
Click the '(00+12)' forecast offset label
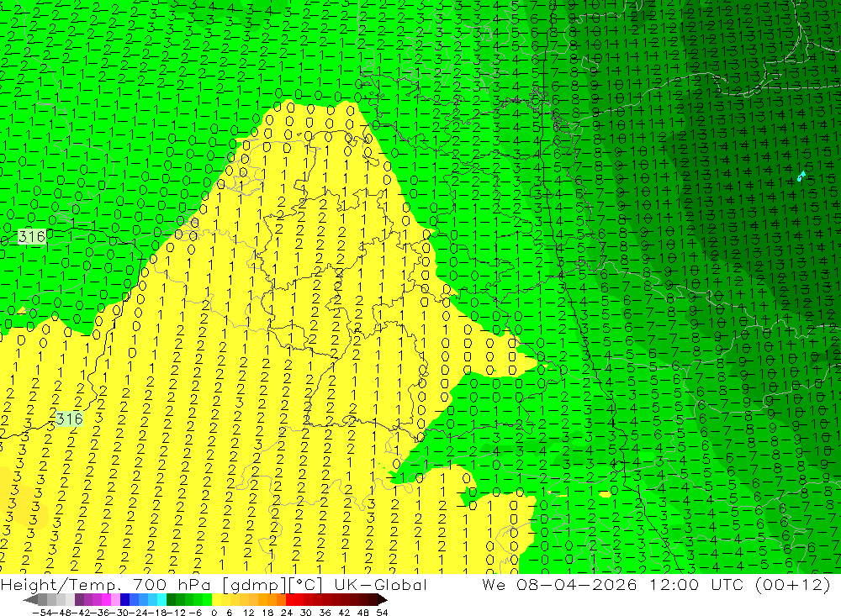coord(793,585)
